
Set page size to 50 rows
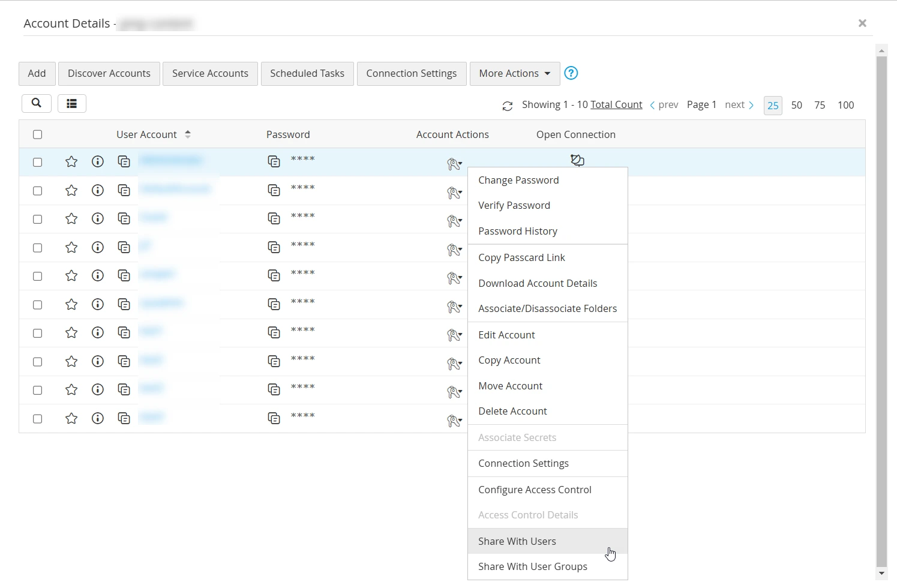click(796, 105)
